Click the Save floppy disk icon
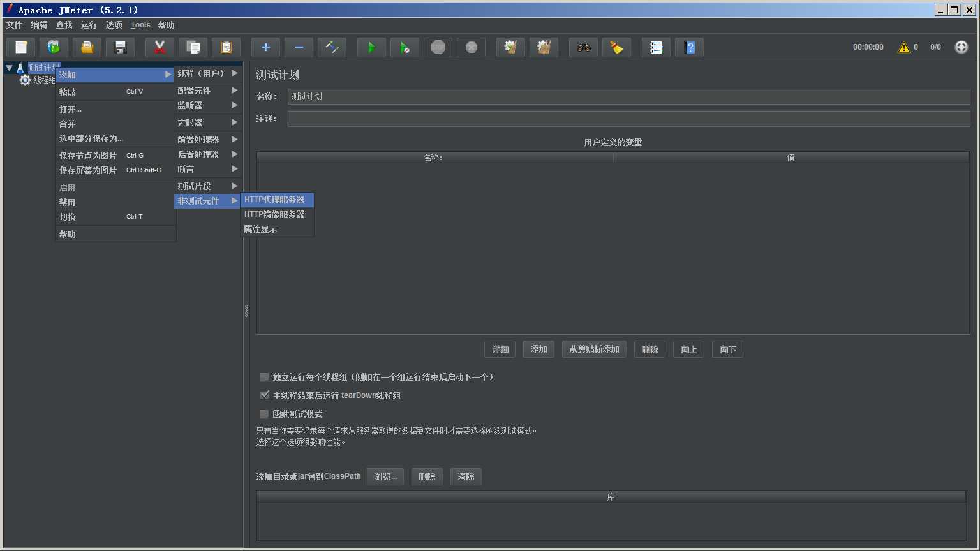The width and height of the screenshot is (980, 551). tap(120, 47)
